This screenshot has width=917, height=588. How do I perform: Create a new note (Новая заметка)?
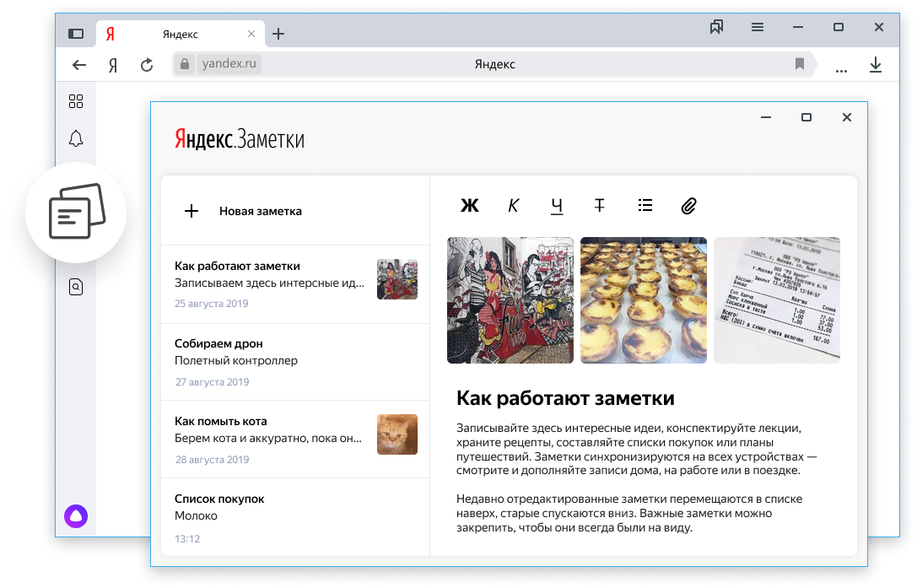pyautogui.click(x=243, y=212)
